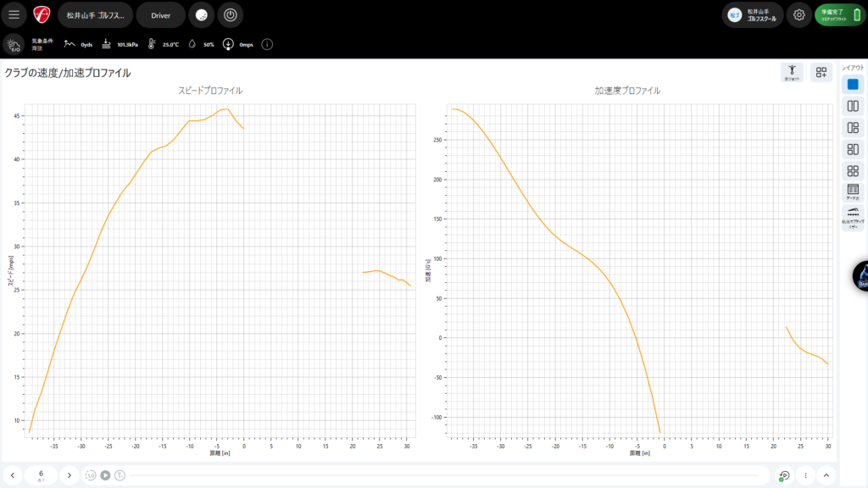This screenshot has height=488, width=868.
Task: Click the humidity droplet icon
Action: click(192, 44)
